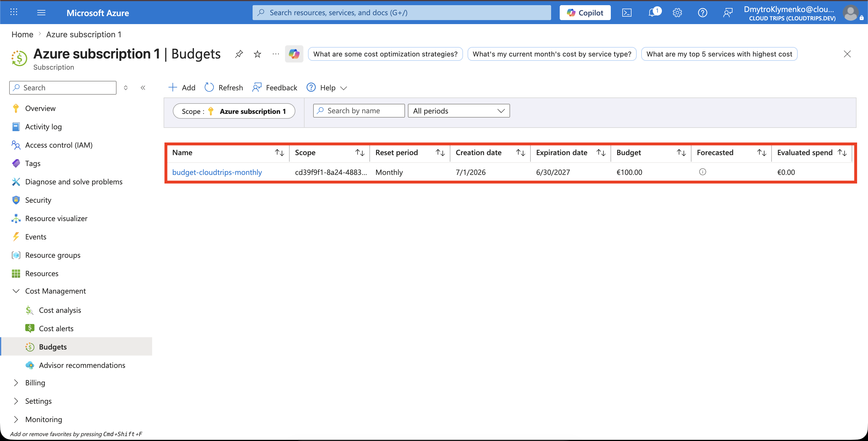
Task: Toggle expand-collapse all sidebar groups icon
Action: [x=126, y=88]
